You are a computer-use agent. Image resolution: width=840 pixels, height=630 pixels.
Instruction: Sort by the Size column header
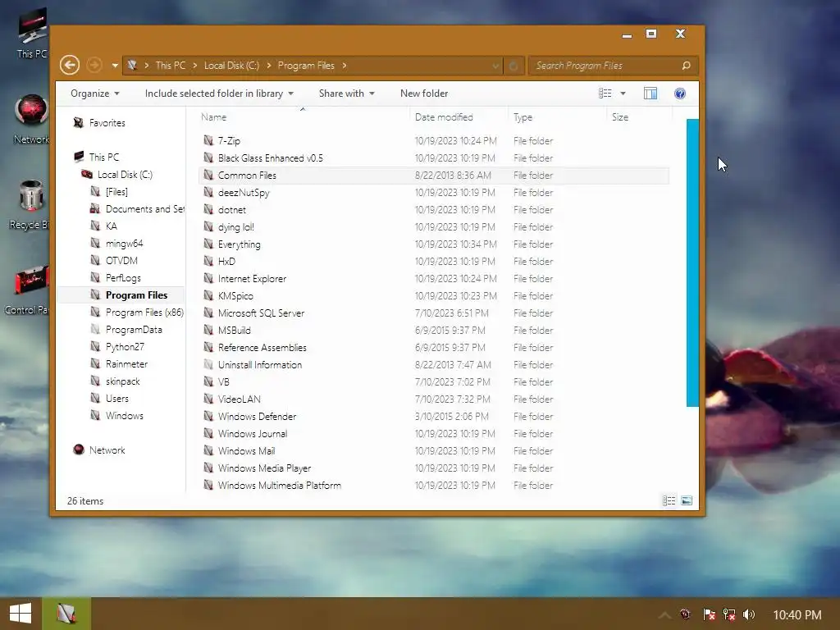tap(620, 116)
